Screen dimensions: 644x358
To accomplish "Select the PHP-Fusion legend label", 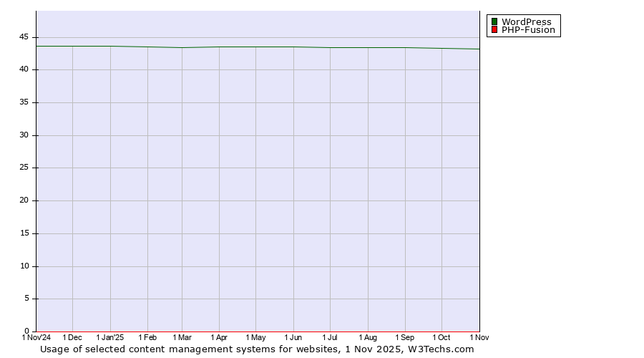I will click(528, 30).
